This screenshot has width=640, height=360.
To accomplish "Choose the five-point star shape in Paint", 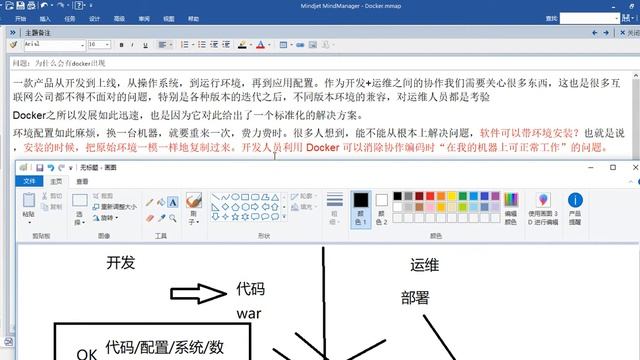I will 236,217.
